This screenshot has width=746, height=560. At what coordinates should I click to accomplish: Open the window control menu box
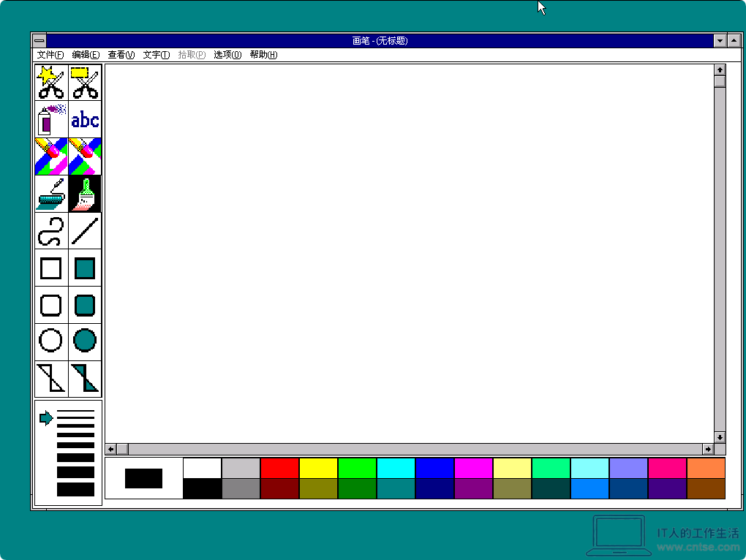[x=39, y=40]
